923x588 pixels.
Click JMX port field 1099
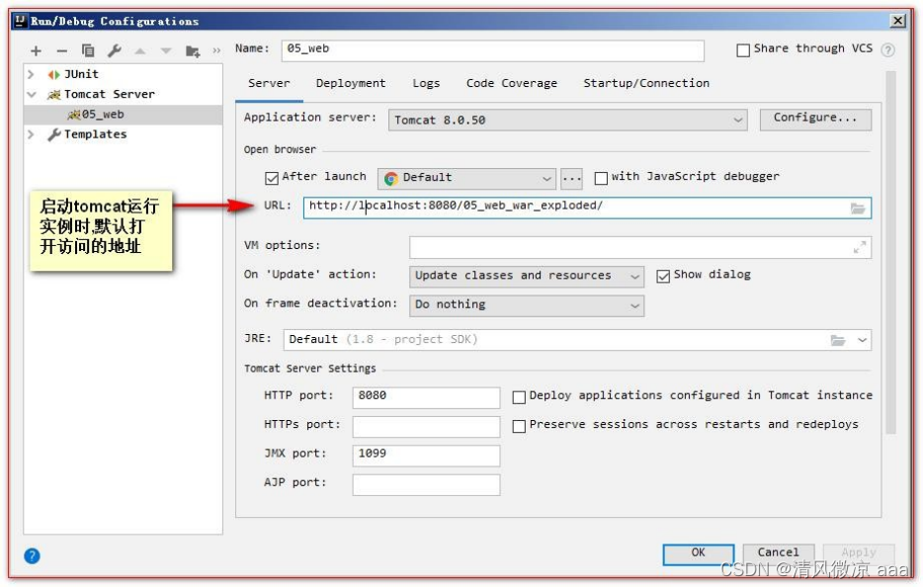tap(426, 455)
